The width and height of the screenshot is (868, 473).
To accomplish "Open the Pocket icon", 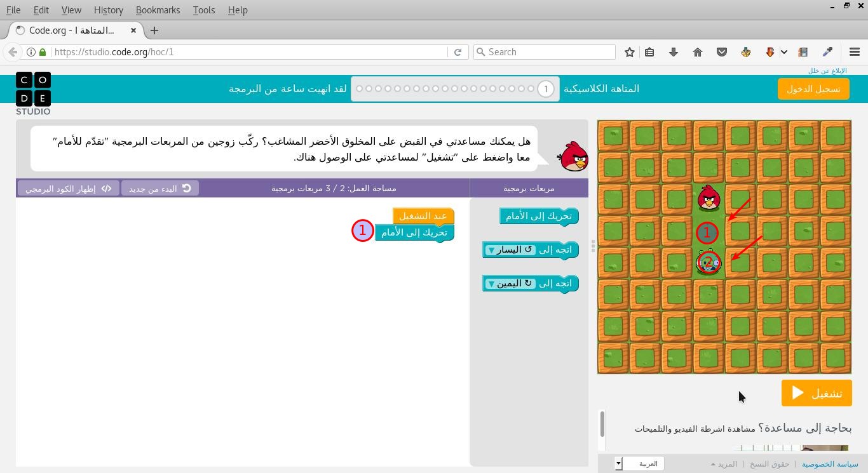I will [722, 52].
